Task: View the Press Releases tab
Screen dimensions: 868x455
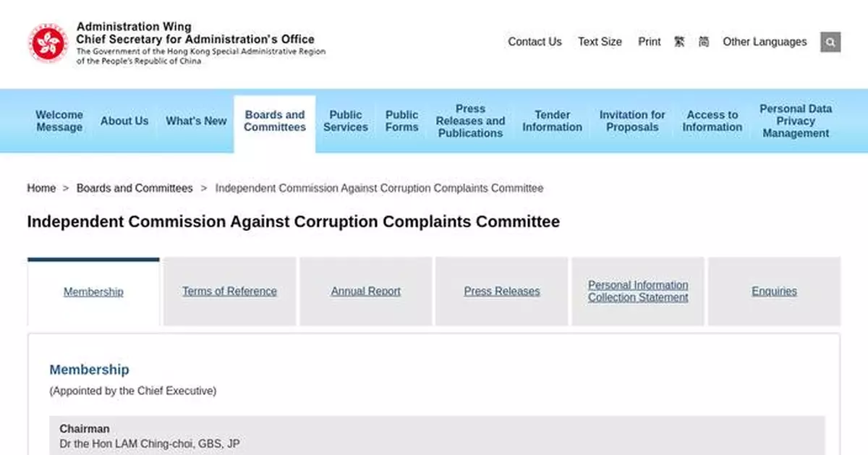Action: pyautogui.click(x=501, y=291)
